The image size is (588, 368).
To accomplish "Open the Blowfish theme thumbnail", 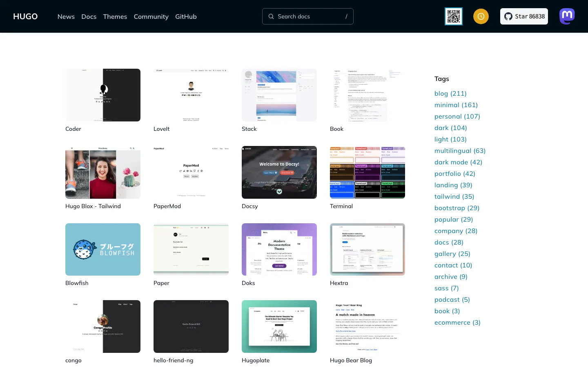I will click(x=103, y=249).
